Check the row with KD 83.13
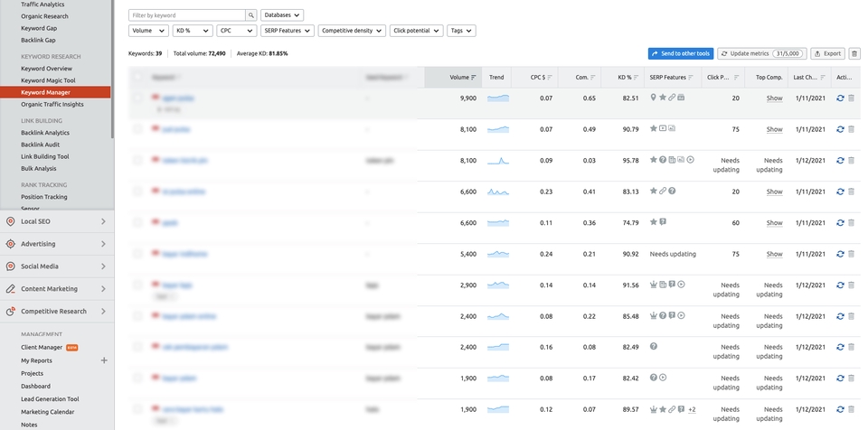Screen dimensions: 868x430 (137, 192)
